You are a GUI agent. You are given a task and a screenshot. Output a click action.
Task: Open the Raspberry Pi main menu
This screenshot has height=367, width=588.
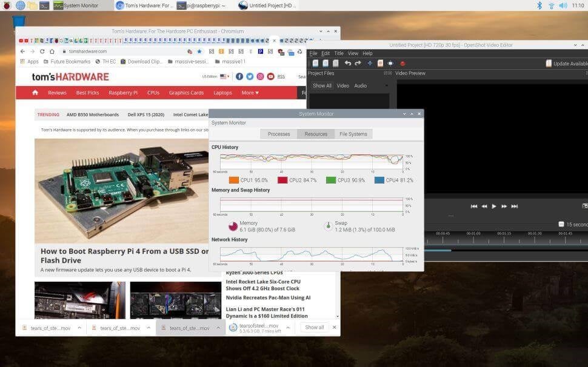(7, 5)
